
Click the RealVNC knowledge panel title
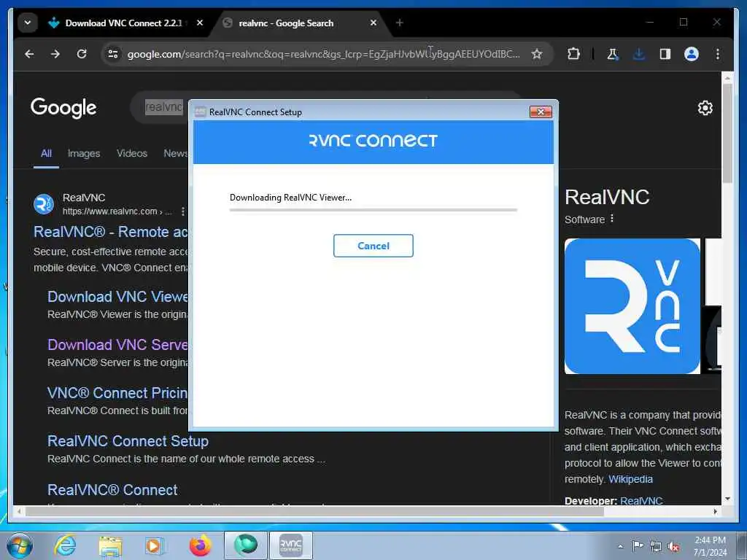pyautogui.click(x=607, y=197)
